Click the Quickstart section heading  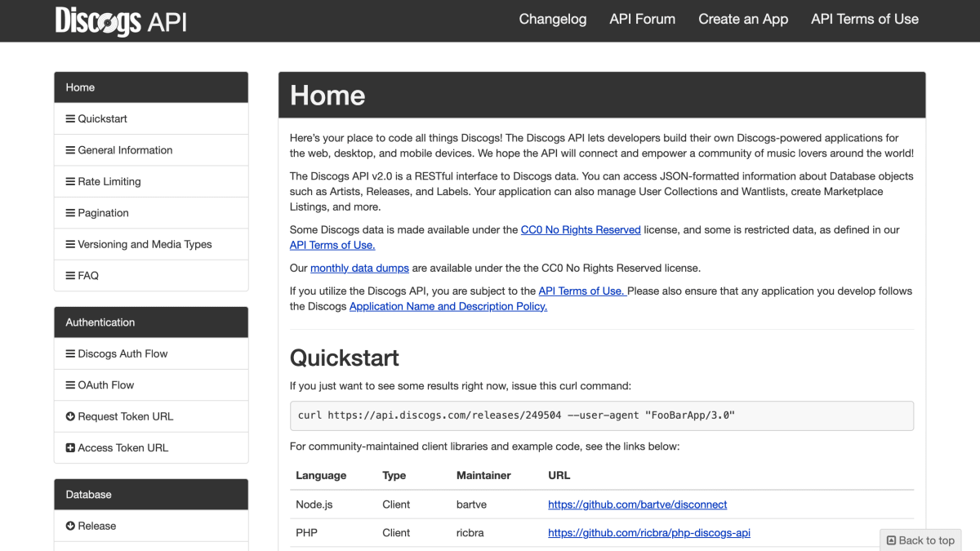(x=345, y=358)
